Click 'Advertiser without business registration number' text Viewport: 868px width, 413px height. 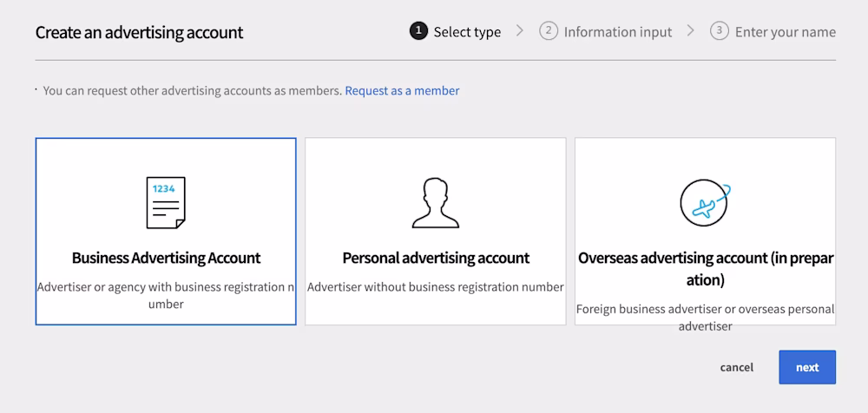[x=436, y=287]
